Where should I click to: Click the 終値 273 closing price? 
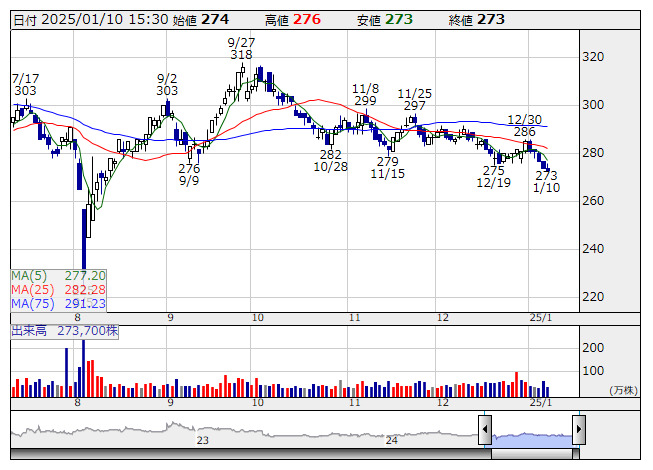[477, 20]
